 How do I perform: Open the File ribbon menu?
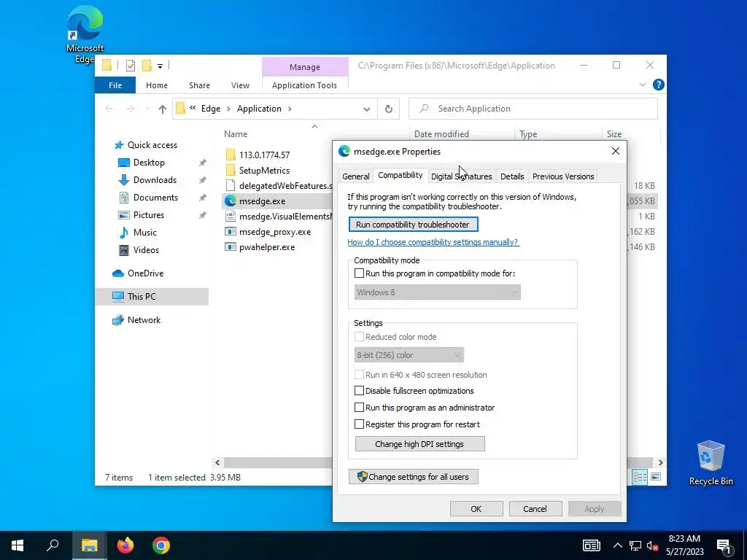point(115,85)
